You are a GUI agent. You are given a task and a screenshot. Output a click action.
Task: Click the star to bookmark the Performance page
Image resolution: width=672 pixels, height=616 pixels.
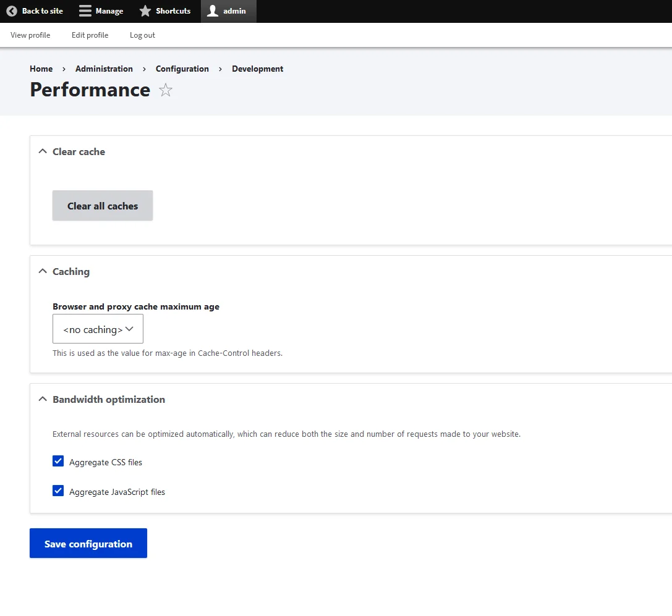tap(165, 90)
